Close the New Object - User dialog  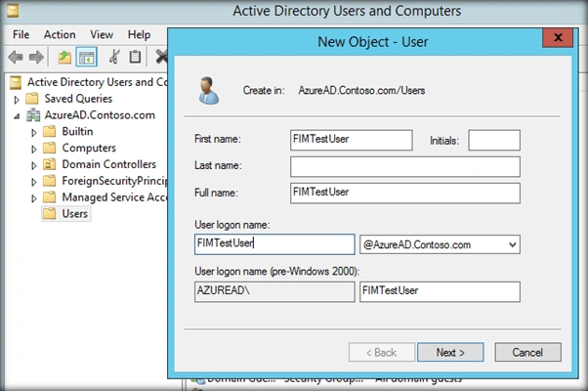(x=558, y=37)
